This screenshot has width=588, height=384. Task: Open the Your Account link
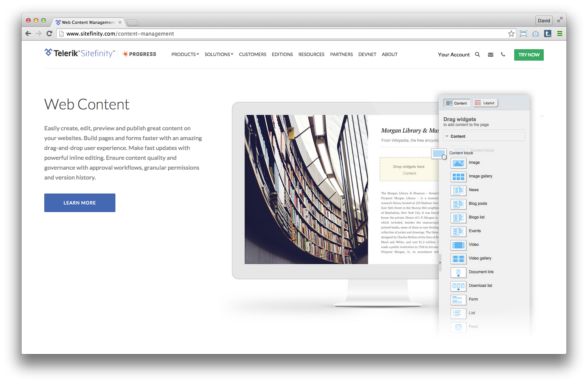[454, 55]
